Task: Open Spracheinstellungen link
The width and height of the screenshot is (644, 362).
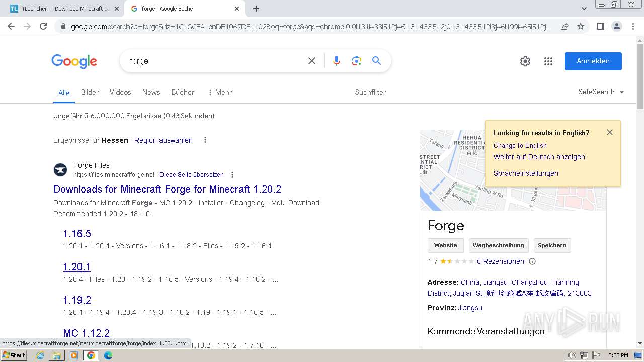Action: point(526,173)
